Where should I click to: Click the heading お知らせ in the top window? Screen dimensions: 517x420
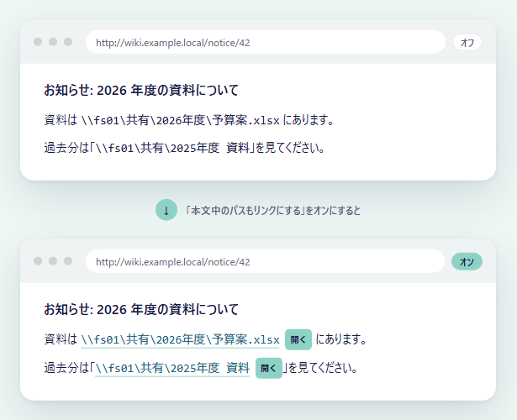click(141, 90)
